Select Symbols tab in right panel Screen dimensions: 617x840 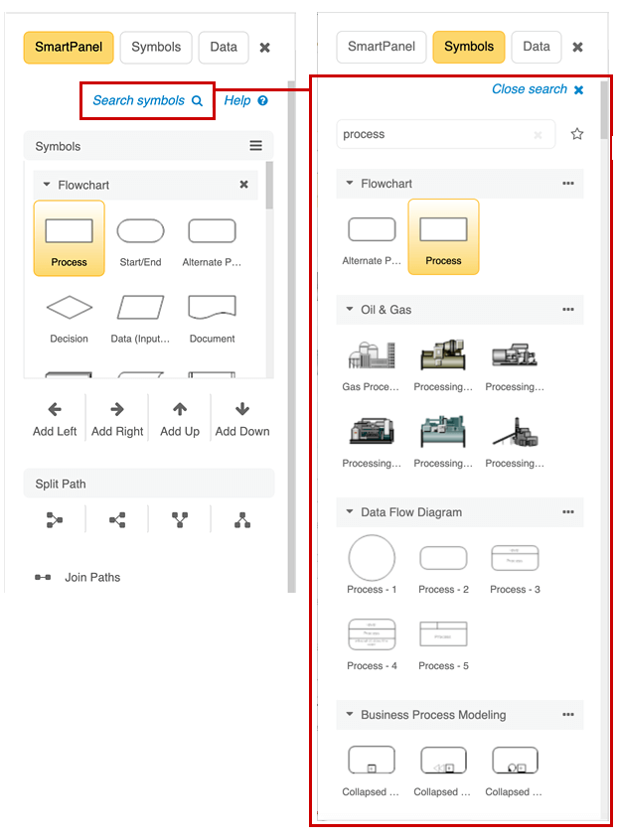469,47
